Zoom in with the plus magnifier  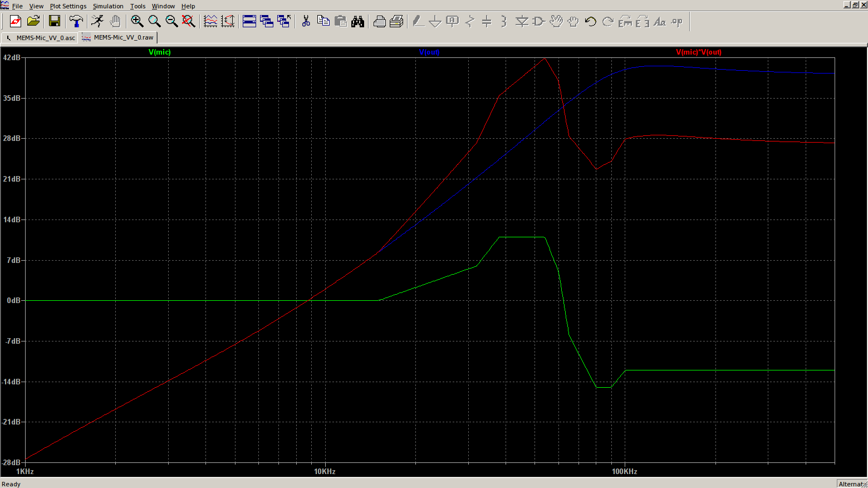(x=137, y=21)
